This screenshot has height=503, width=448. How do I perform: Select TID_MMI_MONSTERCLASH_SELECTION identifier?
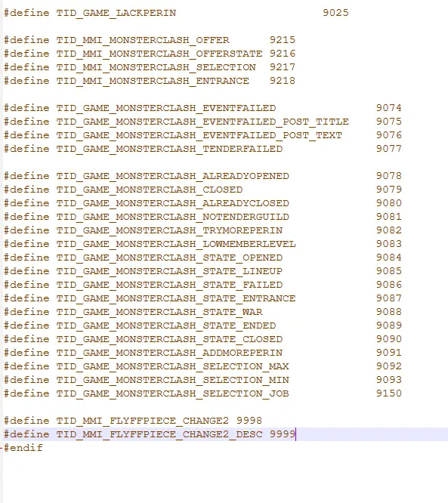[x=156, y=67]
